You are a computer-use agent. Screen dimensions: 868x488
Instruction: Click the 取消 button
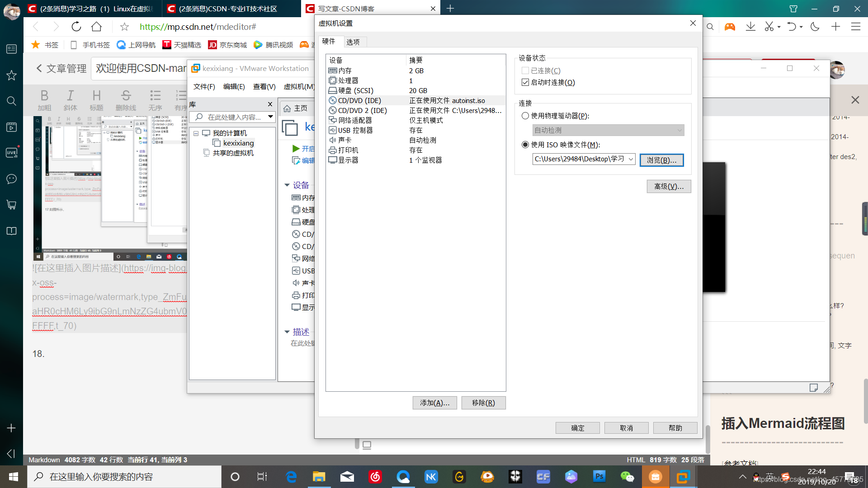[x=626, y=428]
